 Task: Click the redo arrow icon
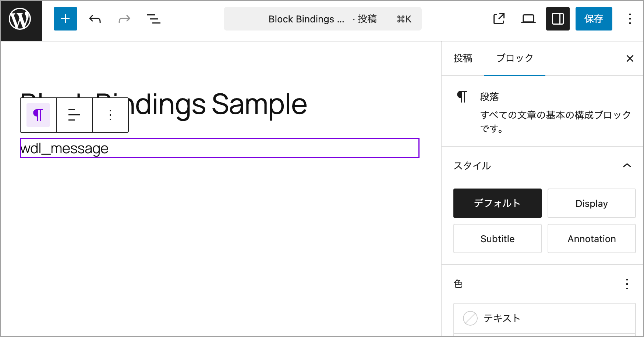click(x=124, y=19)
